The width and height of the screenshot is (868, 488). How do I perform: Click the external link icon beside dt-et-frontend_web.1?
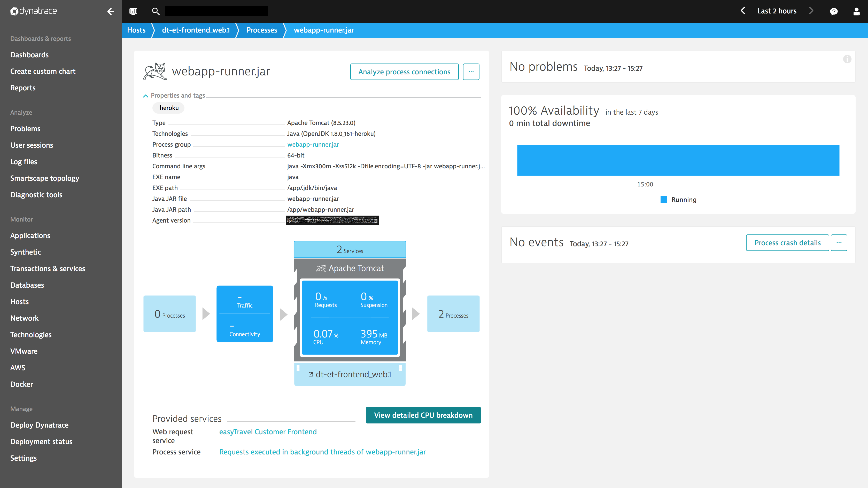[x=311, y=374]
